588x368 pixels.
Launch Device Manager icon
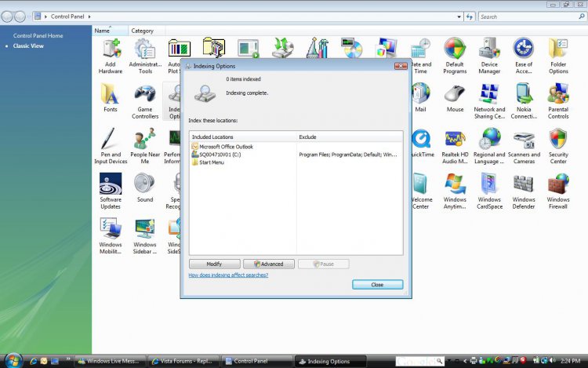tap(489, 56)
